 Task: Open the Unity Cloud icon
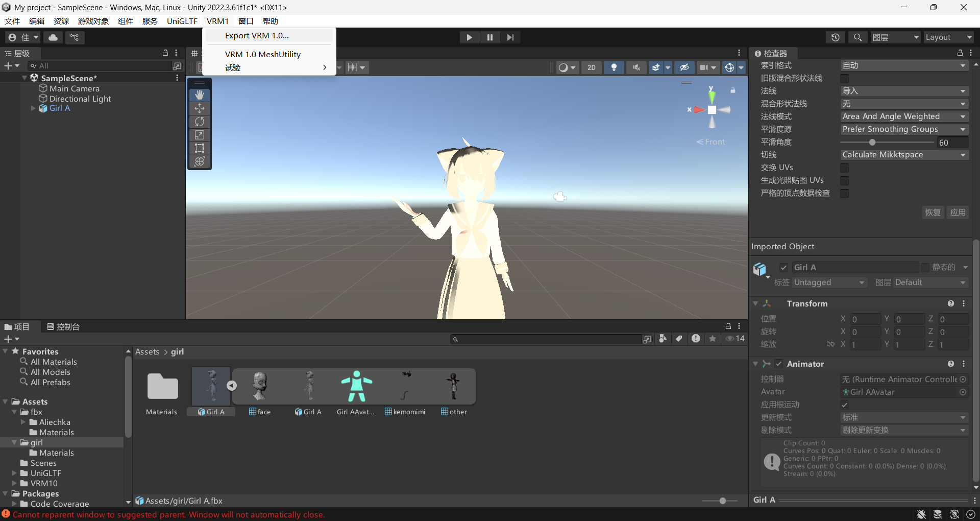click(x=53, y=37)
